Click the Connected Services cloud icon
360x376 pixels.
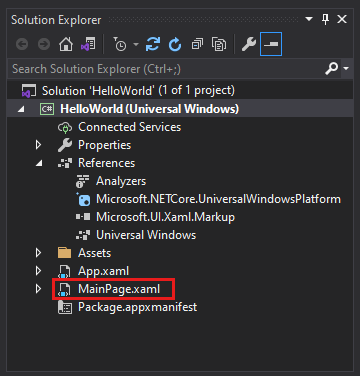65,127
